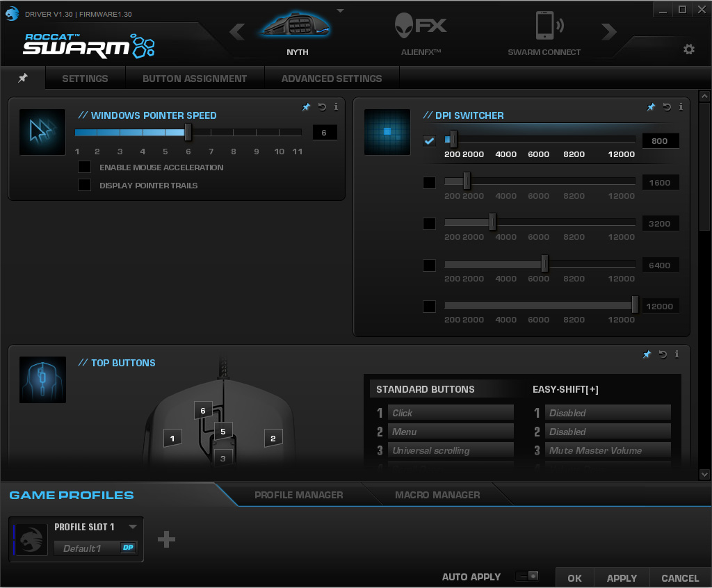
Task: Open the Macro Manager tab
Action: (x=437, y=495)
